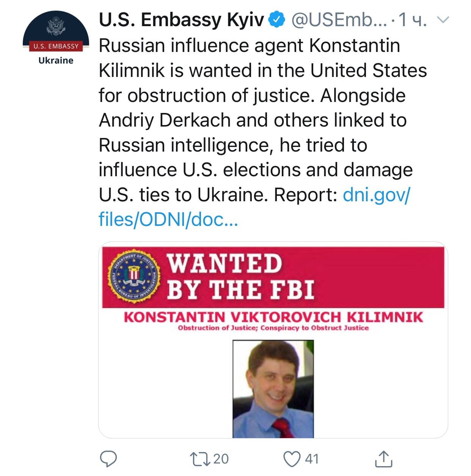The image size is (471, 476).
Task: Expand tweet options with the chevron arrow
Action: (443, 20)
